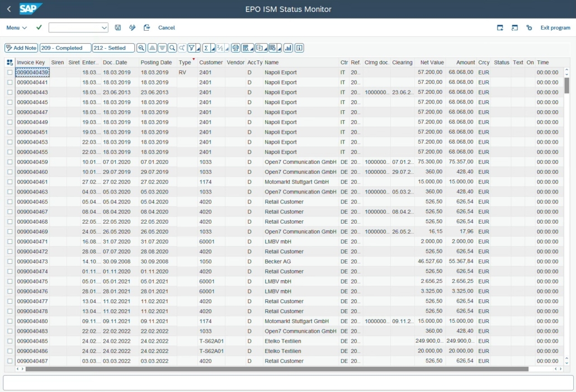The width and height of the screenshot is (576, 392).
Task: Tick checkbox for invoice 0090040487
Action: (x=10, y=361)
